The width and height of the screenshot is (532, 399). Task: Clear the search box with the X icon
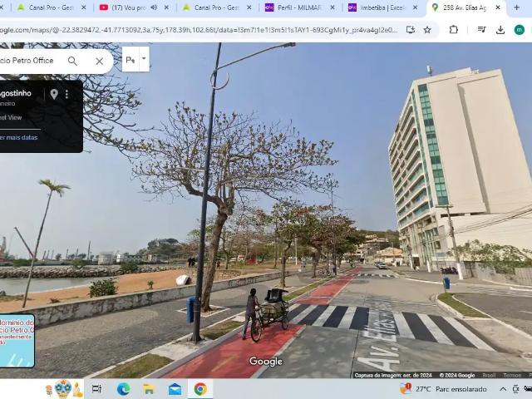99,61
